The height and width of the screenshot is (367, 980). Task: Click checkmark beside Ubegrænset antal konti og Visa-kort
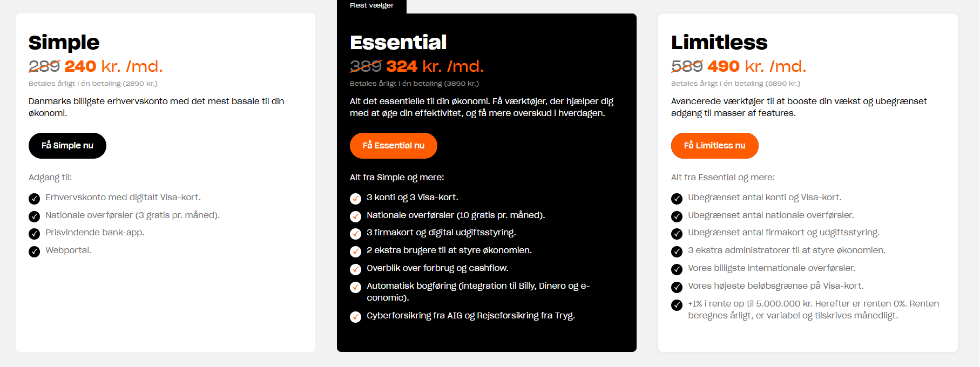click(x=677, y=199)
